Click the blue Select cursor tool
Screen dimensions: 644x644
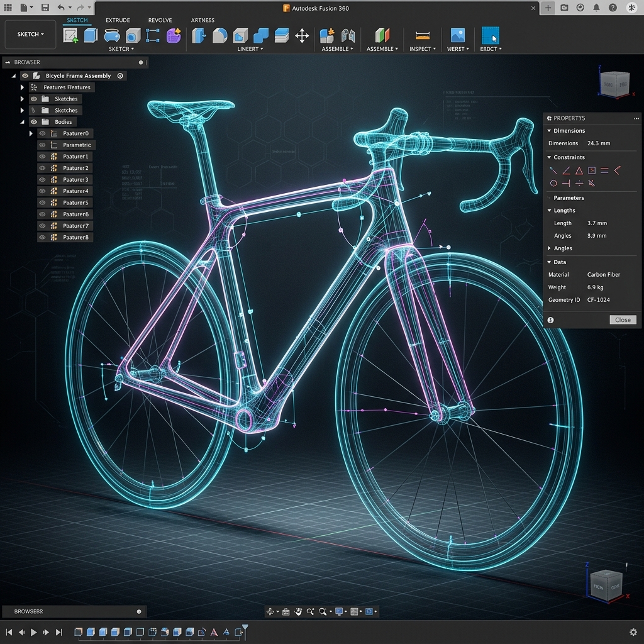pyautogui.click(x=490, y=35)
